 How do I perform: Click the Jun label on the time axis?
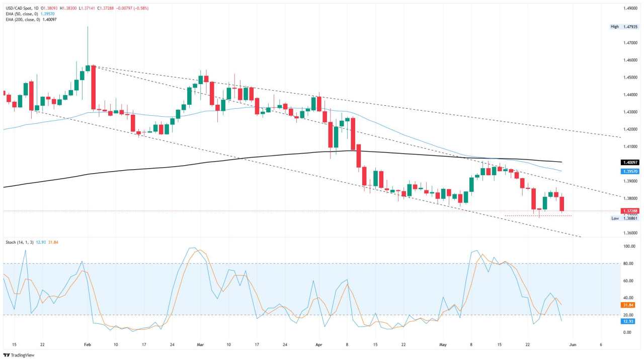(x=573, y=345)
